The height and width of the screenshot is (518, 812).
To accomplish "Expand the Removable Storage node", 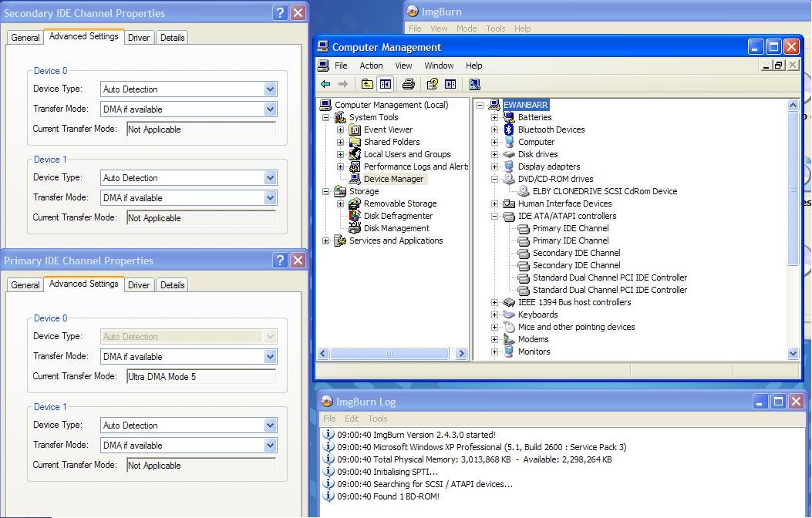I will [x=340, y=204].
